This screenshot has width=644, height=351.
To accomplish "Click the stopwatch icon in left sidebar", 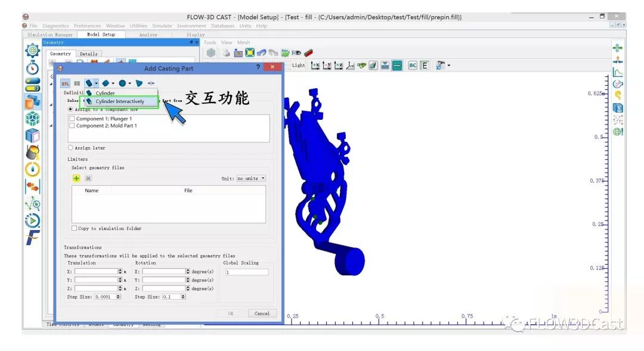I will [32, 67].
